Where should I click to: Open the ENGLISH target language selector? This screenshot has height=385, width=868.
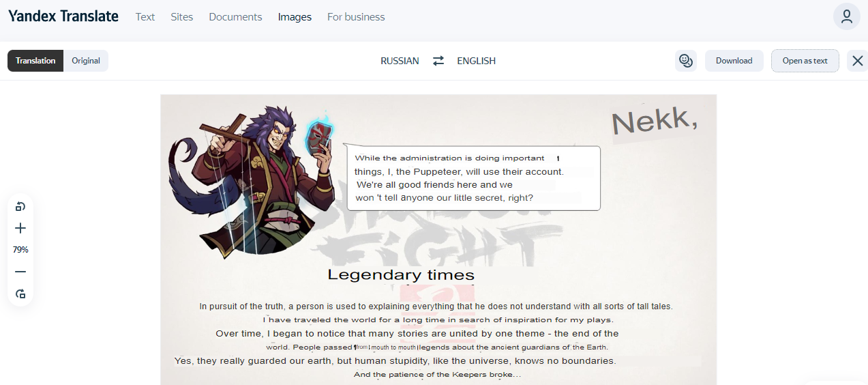477,61
